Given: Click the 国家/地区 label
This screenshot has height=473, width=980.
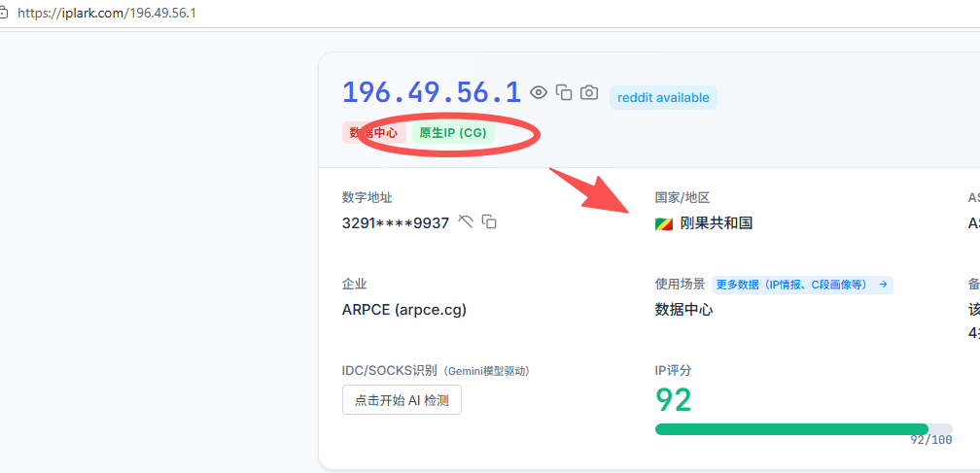Looking at the screenshot, I should coord(682,198).
